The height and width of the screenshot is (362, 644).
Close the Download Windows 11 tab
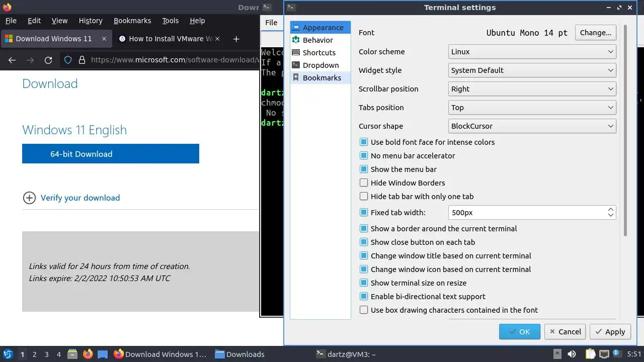104,39
